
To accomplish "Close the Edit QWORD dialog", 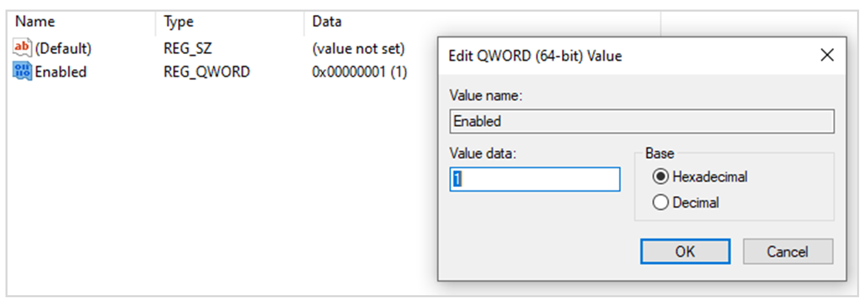I will coord(827,55).
